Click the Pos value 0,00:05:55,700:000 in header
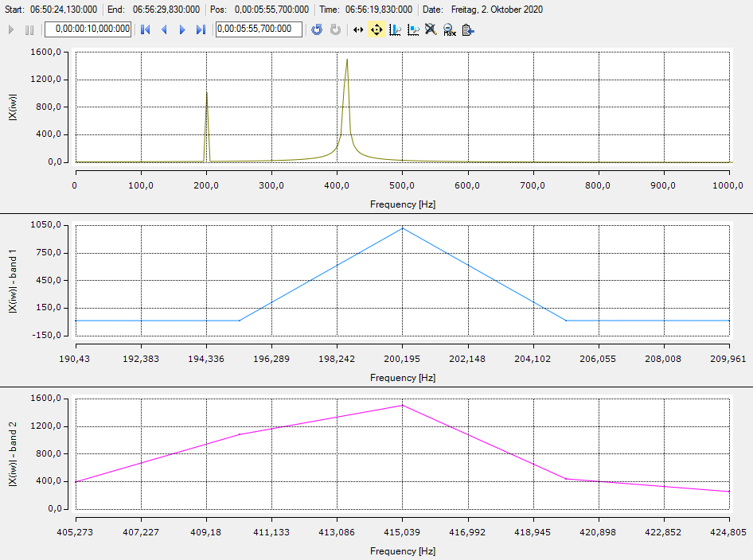 (271, 10)
